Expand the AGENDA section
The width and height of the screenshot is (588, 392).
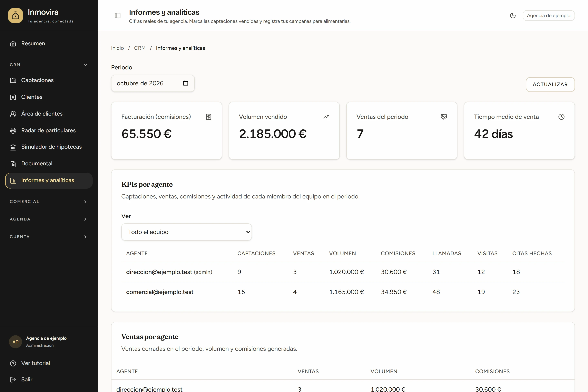pos(49,219)
